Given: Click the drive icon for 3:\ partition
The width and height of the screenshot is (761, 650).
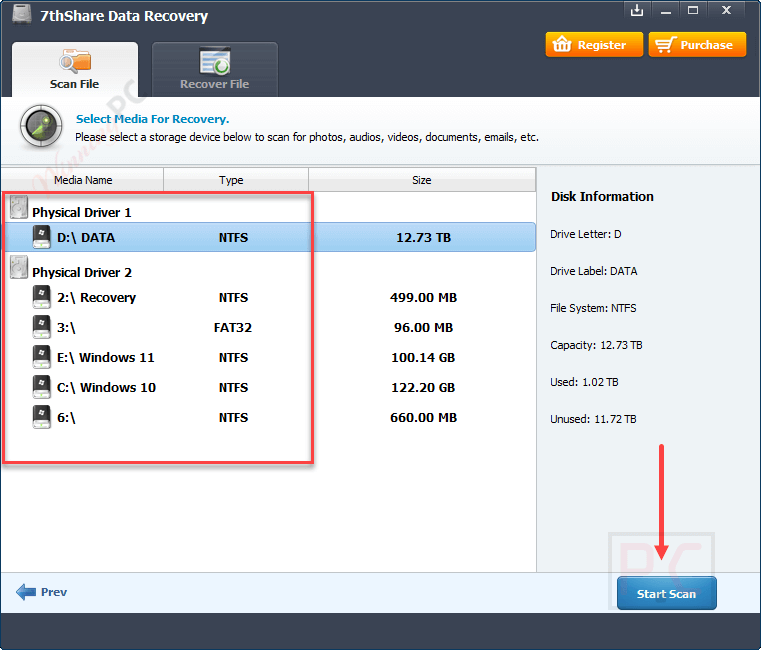Looking at the screenshot, I should (x=42, y=327).
